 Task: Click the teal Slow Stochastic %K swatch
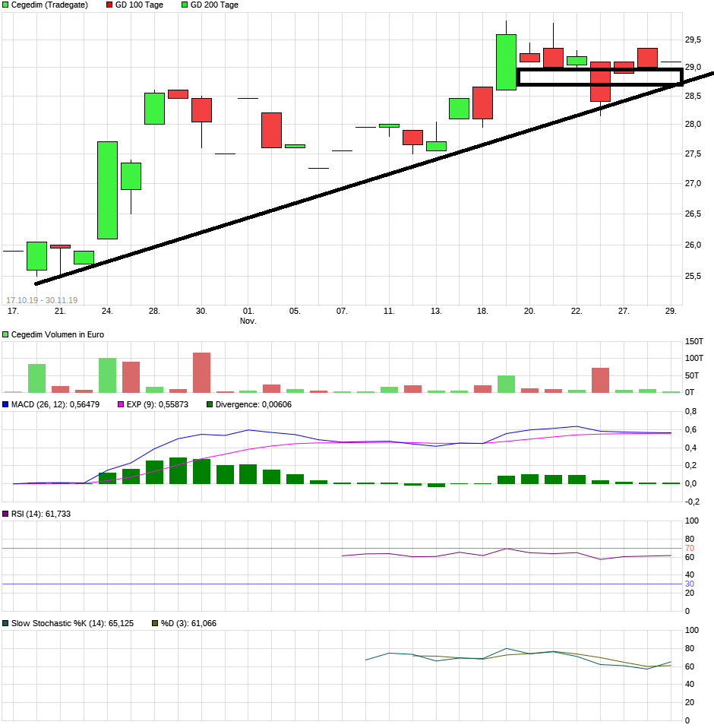tap(5, 624)
